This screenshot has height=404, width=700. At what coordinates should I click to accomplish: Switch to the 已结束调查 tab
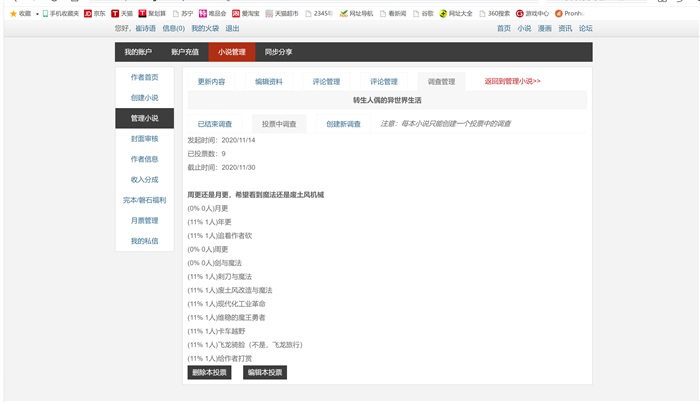click(214, 124)
